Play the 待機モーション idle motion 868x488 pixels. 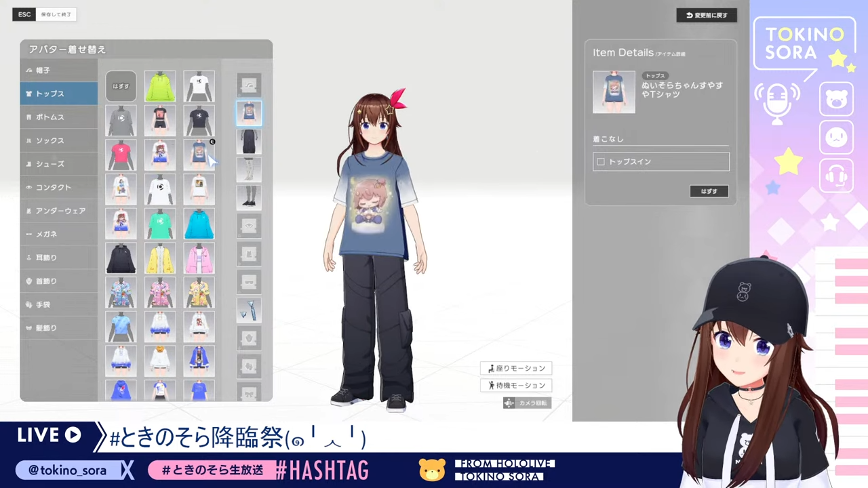pyautogui.click(x=516, y=385)
